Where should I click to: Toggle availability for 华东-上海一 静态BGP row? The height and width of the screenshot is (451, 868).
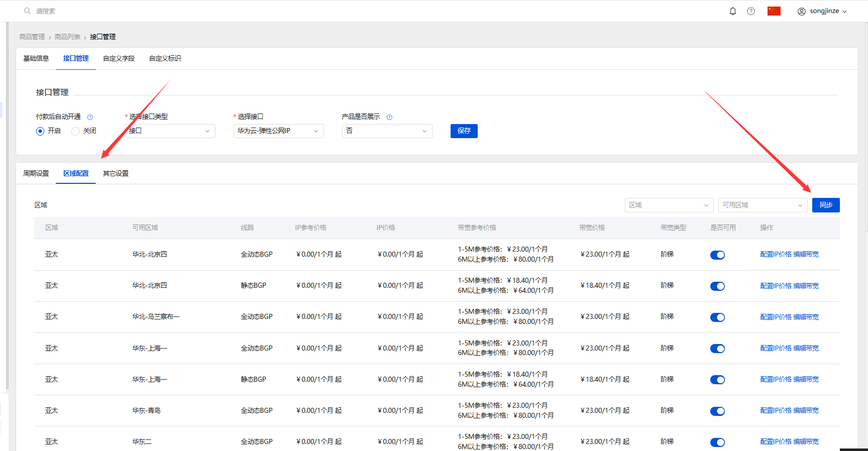717,380
